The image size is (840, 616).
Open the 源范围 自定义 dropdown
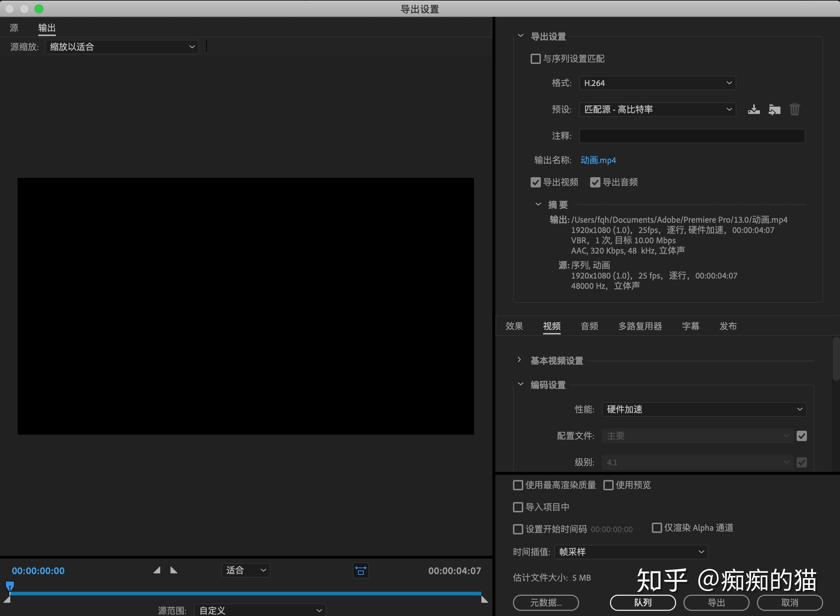pyautogui.click(x=260, y=610)
